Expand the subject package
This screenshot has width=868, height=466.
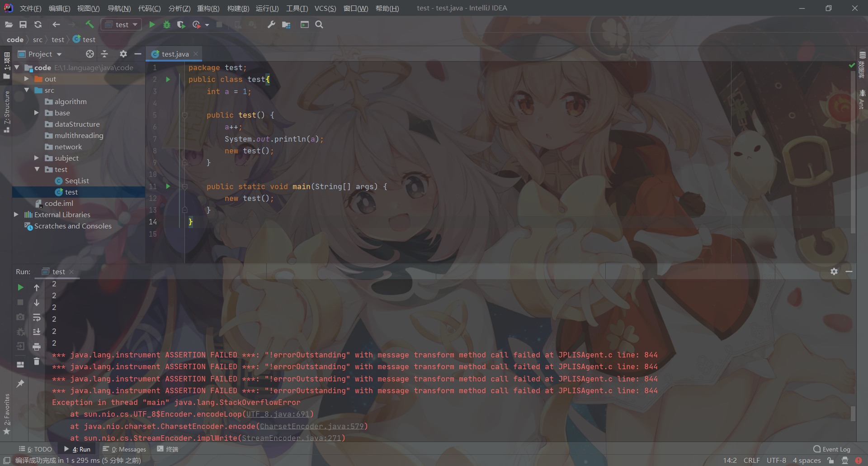click(37, 158)
